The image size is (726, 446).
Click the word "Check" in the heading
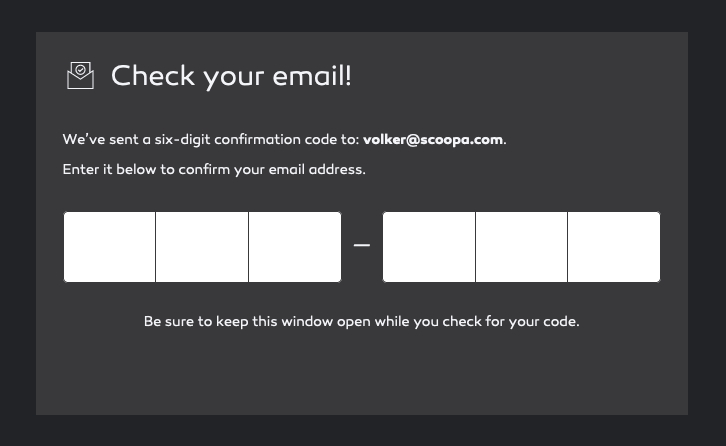click(152, 76)
